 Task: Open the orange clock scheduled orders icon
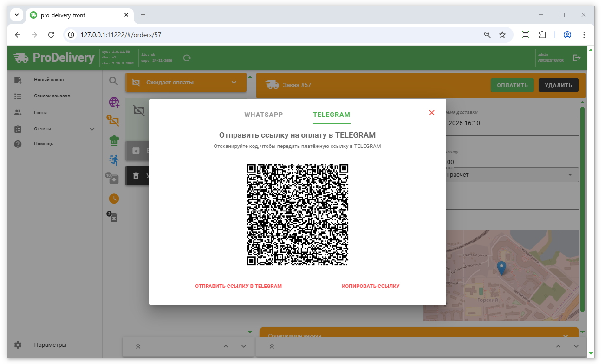coord(114,198)
